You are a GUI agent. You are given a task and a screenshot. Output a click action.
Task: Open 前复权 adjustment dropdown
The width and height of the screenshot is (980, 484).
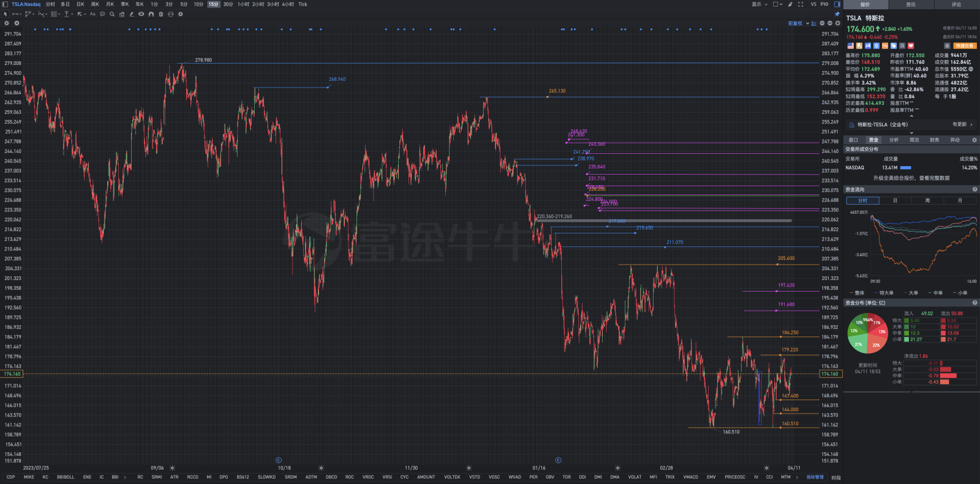tap(798, 23)
